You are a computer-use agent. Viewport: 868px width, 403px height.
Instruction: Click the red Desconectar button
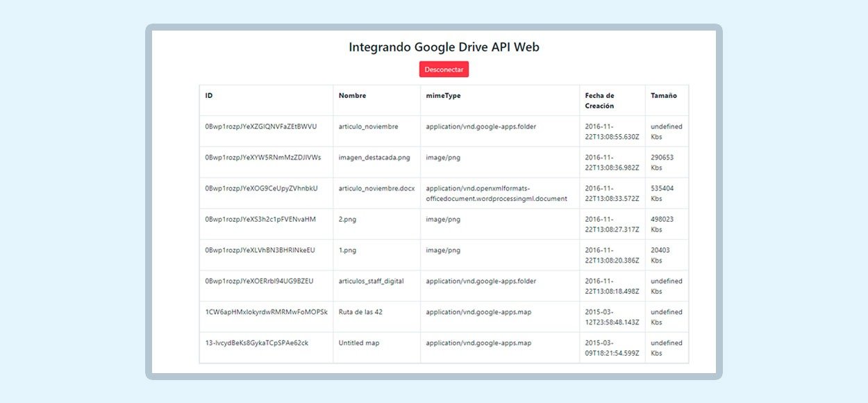pyautogui.click(x=444, y=69)
